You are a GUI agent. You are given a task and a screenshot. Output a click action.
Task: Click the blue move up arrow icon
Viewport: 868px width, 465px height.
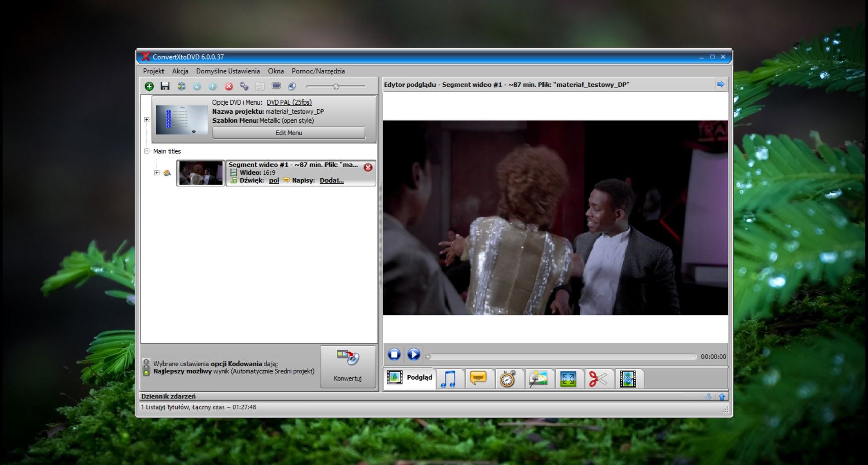coord(213,86)
